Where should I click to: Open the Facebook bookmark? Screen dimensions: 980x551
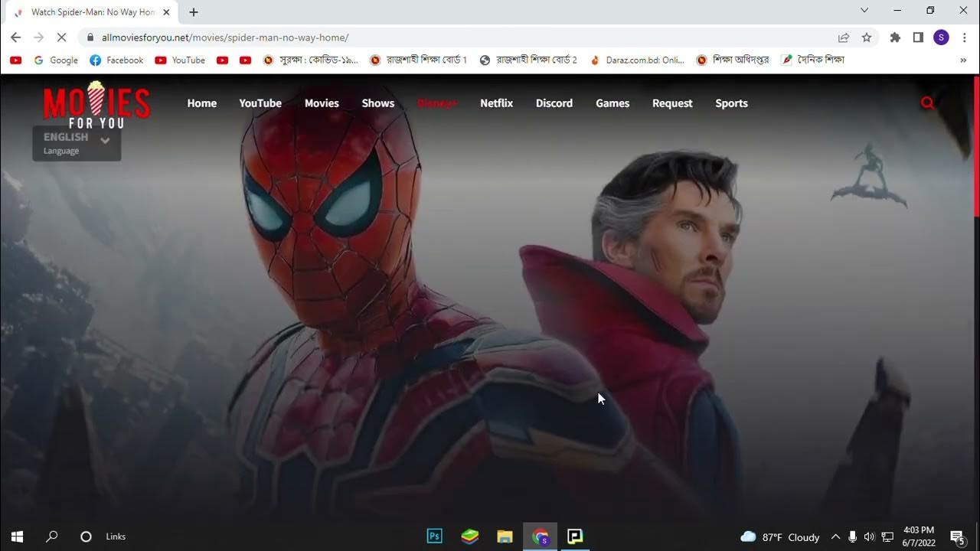point(116,60)
